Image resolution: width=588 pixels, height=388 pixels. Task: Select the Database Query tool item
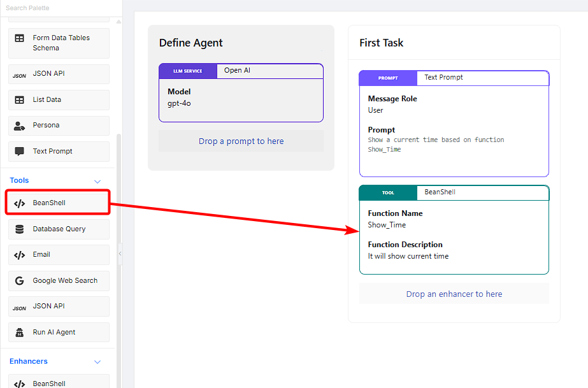click(59, 229)
